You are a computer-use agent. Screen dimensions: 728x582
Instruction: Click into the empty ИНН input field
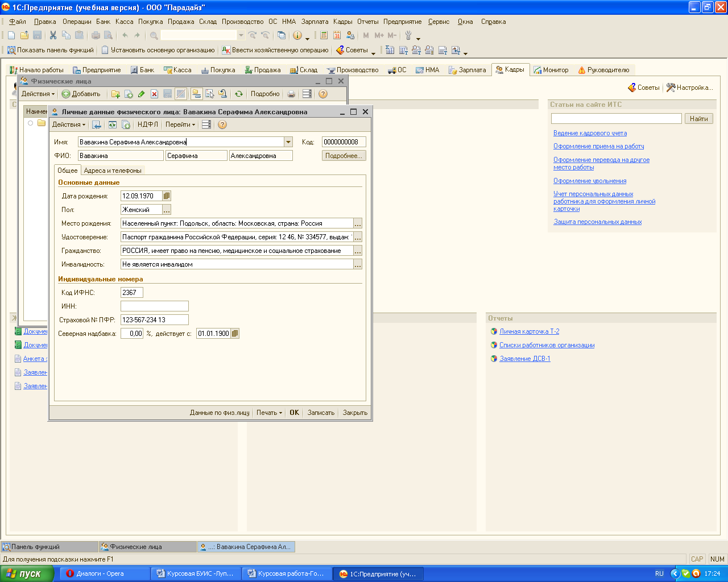(154, 306)
